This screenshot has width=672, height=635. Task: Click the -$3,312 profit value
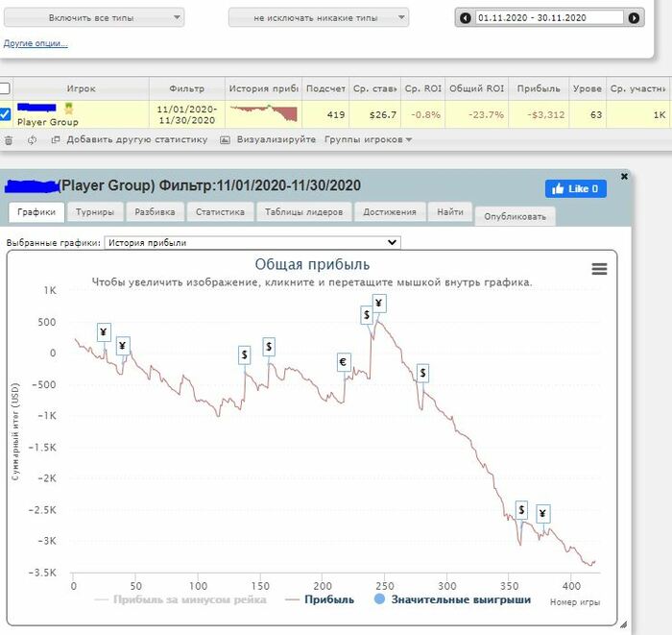point(545,115)
